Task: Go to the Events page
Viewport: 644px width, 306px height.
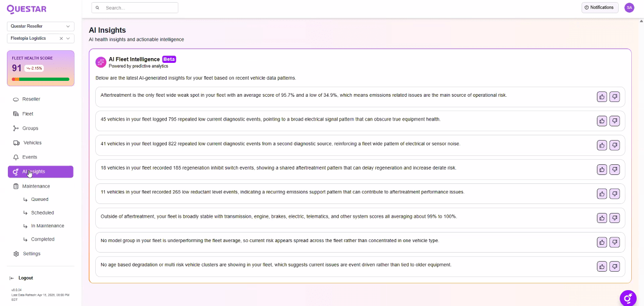Action: pyautogui.click(x=30, y=157)
